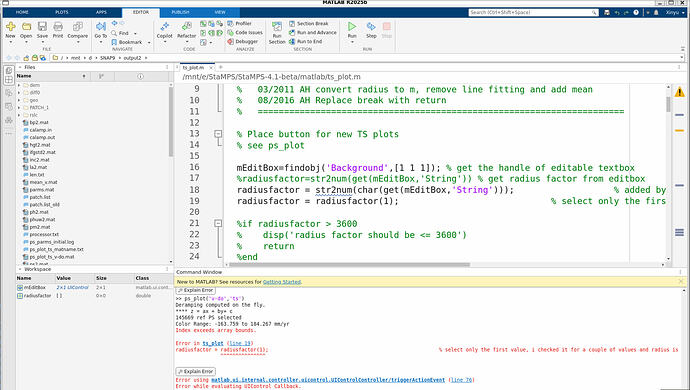This screenshot has height=390, width=690.
Task: Open the Bookmark dropdown arrow
Action: [x=149, y=42]
